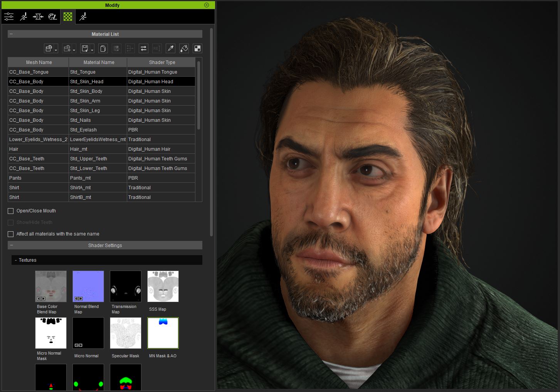Screen dimensions: 560x392
Task: Click the checkerboard icon in the material toolbar
Action: (197, 49)
